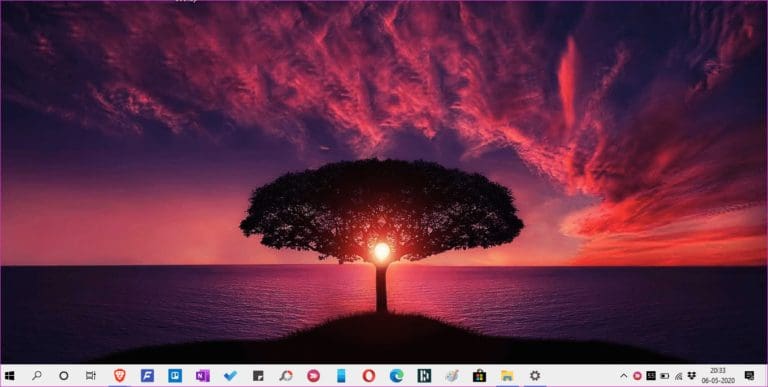Open the dark green app icon next to Edge

tap(424, 376)
